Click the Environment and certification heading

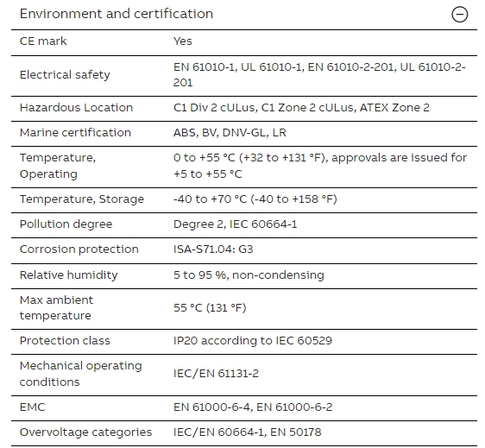[x=117, y=14]
